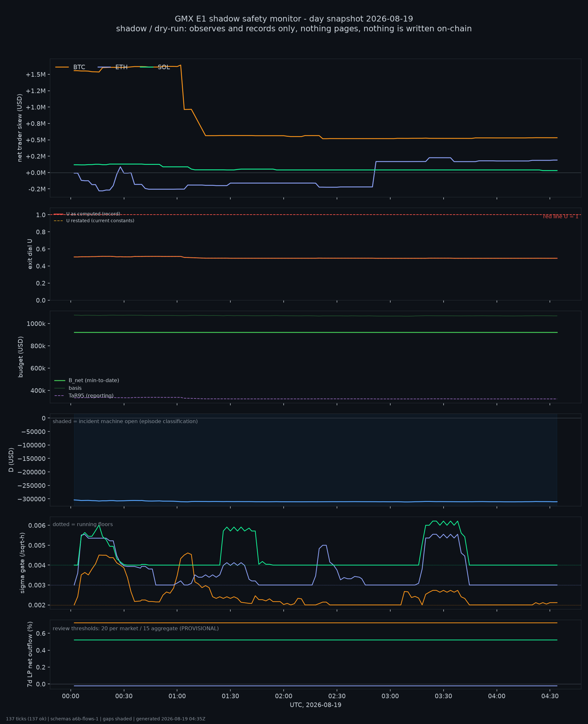Image resolution: width=588 pixels, height=724 pixels.
Task: Select the "+1.2M" tick label
Action: [36, 91]
